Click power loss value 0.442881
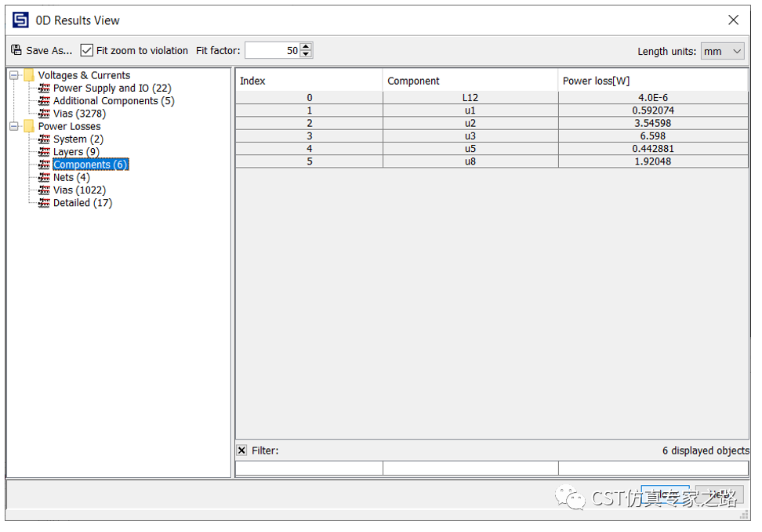The width and height of the screenshot is (762, 532). pyautogui.click(x=653, y=149)
